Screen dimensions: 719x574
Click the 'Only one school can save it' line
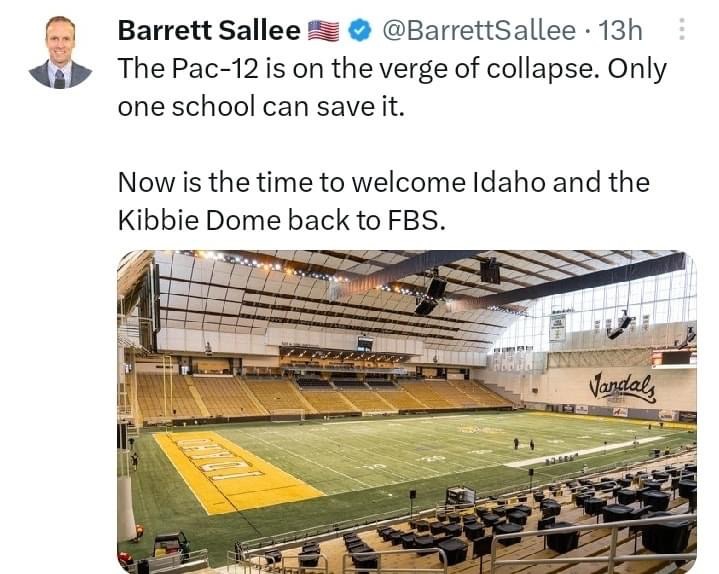[x=261, y=107]
